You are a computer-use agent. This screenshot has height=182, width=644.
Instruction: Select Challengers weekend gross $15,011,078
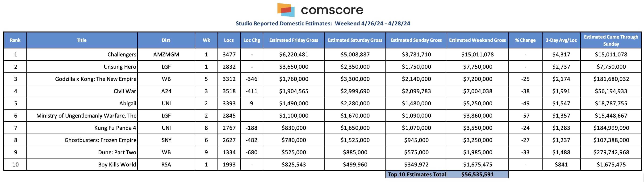(477, 54)
